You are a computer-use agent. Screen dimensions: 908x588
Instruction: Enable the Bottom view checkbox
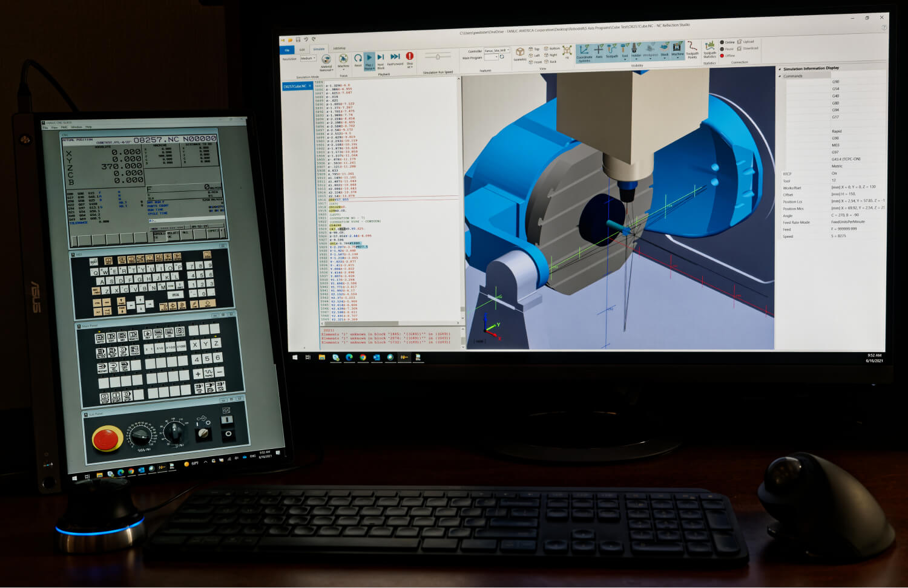547,48
